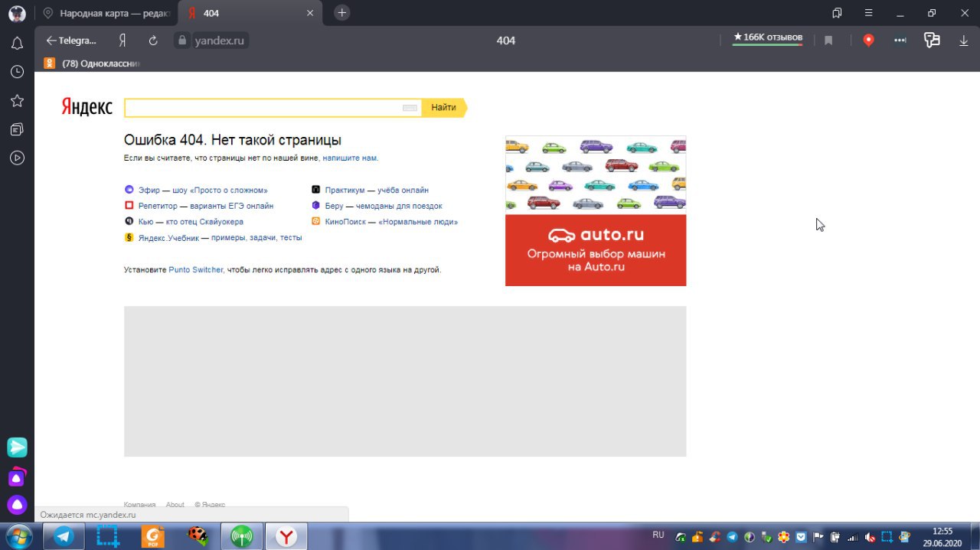
Task: Open green antenna app on taskbar
Action: point(241,536)
